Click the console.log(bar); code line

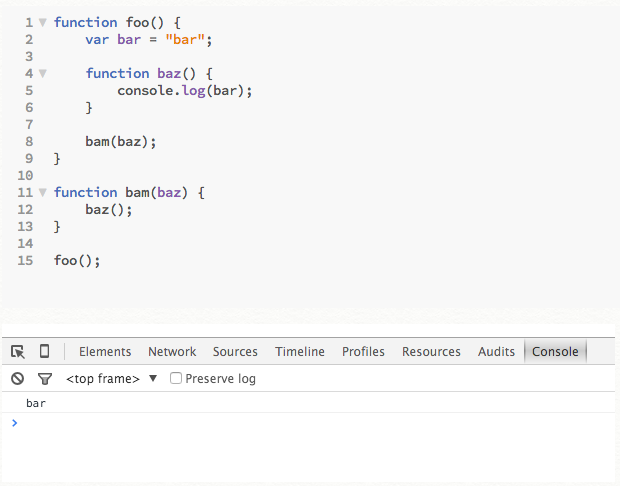coord(185,91)
